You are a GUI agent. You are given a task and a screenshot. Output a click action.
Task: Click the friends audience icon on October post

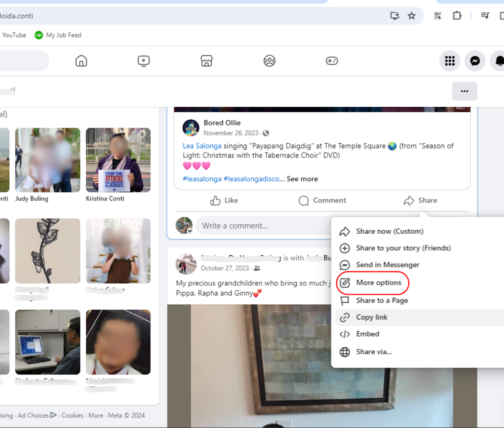pos(257,268)
